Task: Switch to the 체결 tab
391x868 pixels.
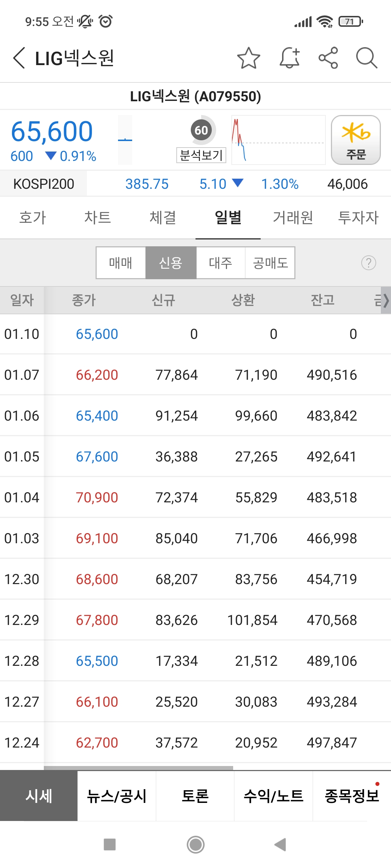Action: [x=163, y=217]
